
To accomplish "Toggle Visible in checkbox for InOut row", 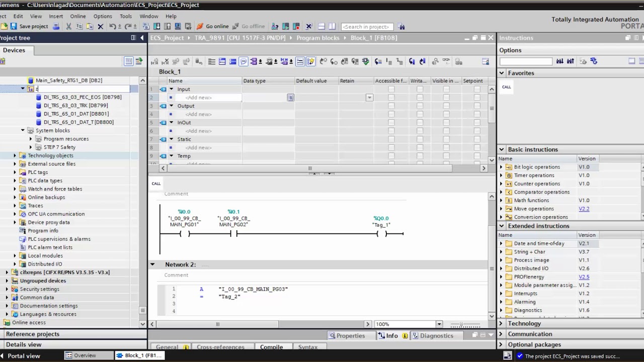I will tap(446, 122).
